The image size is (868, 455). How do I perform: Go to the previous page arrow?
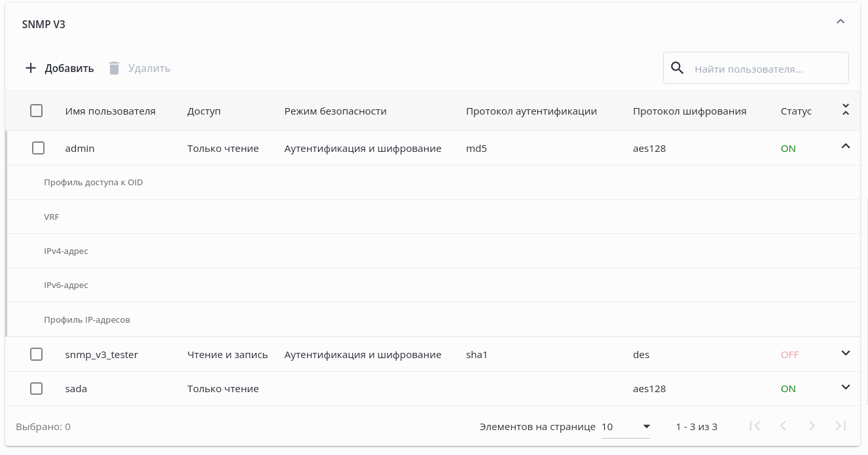(x=783, y=426)
